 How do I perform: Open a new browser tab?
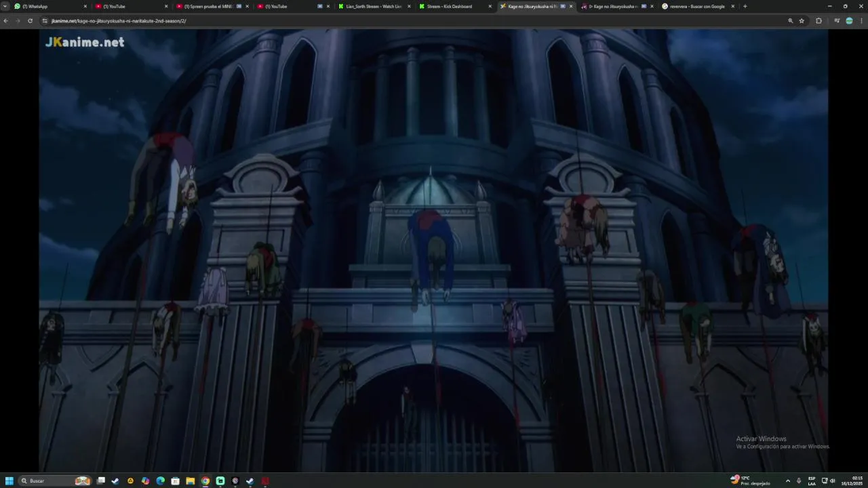pyautogui.click(x=745, y=6)
